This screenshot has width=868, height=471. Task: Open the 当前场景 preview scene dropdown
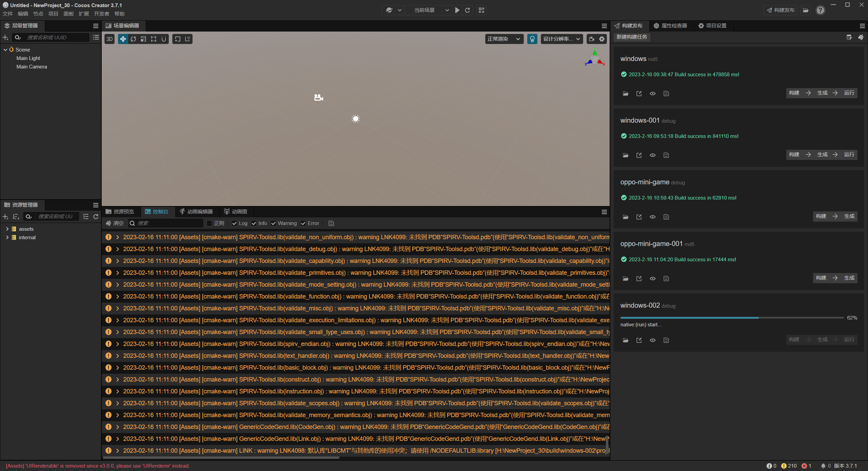[430, 10]
